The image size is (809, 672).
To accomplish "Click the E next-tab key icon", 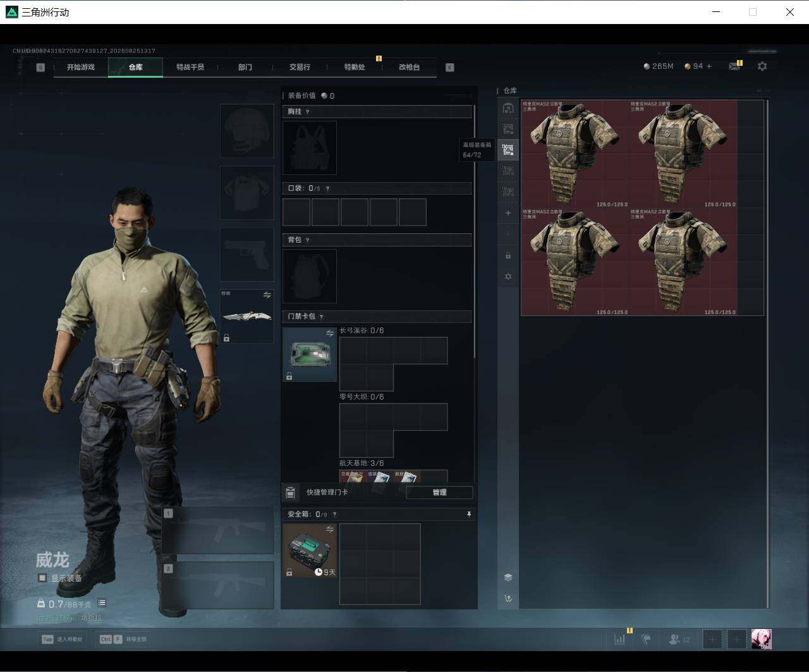I will pos(450,67).
